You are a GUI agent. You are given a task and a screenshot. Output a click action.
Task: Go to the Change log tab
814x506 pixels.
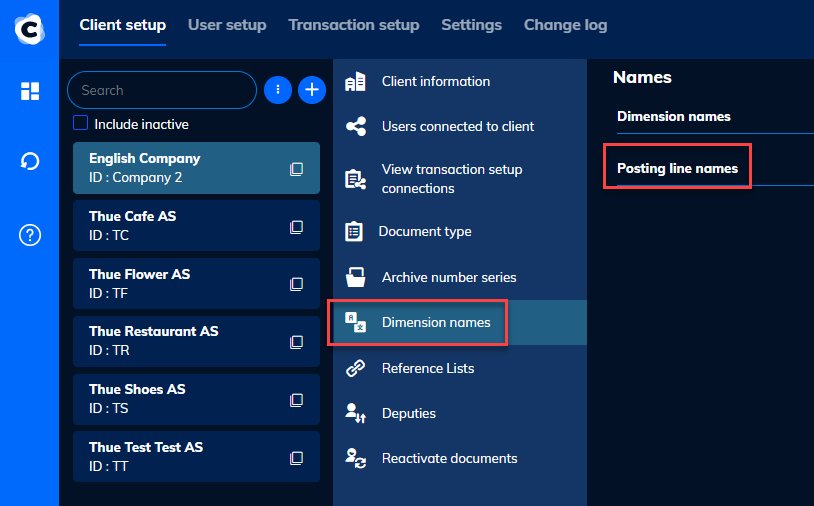click(565, 25)
